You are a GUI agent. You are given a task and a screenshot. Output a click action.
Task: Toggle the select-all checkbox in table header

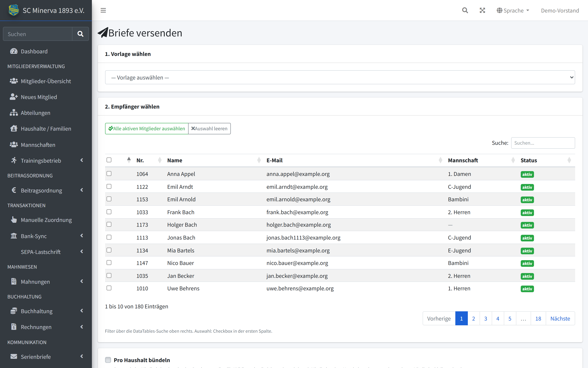pos(109,160)
